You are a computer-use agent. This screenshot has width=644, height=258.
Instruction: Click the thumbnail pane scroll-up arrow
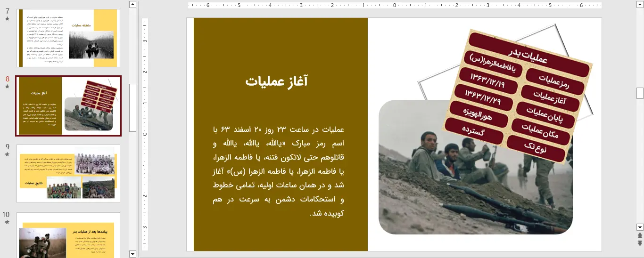[132, 4]
